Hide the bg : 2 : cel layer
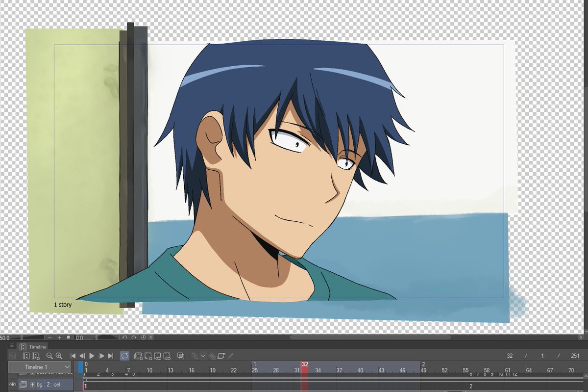Screen dimensions: 588x392 (13, 385)
